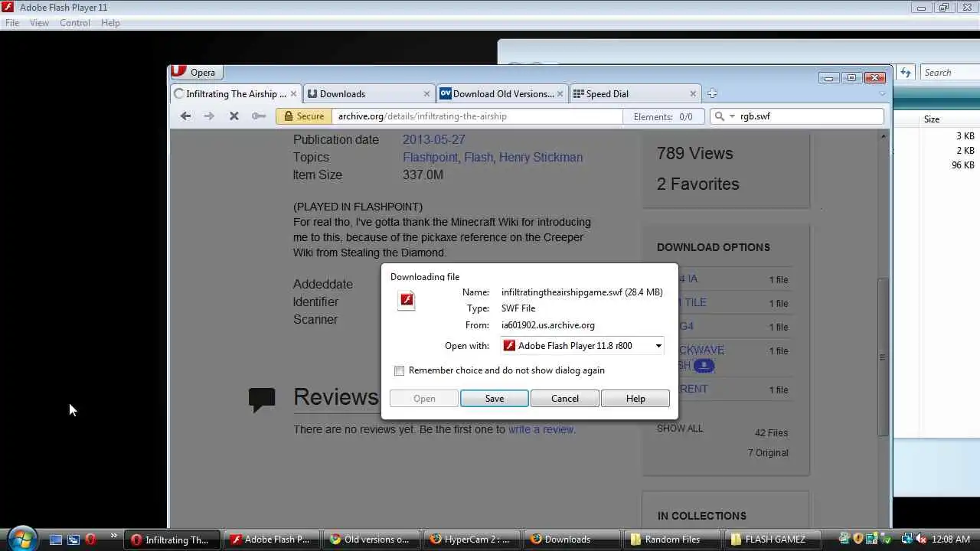Screen dimensions: 980x551
Task: Expand the quick launch overflow chevron
Action: [114, 536]
